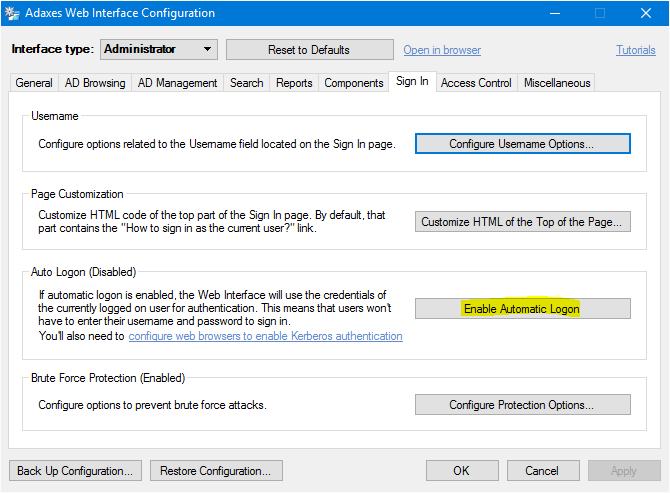670x493 pixels.
Task: Click Reset to Defaults button
Action: [x=309, y=50]
